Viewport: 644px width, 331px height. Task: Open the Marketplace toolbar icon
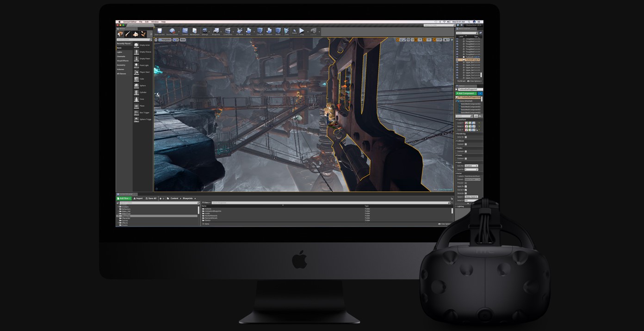click(195, 31)
